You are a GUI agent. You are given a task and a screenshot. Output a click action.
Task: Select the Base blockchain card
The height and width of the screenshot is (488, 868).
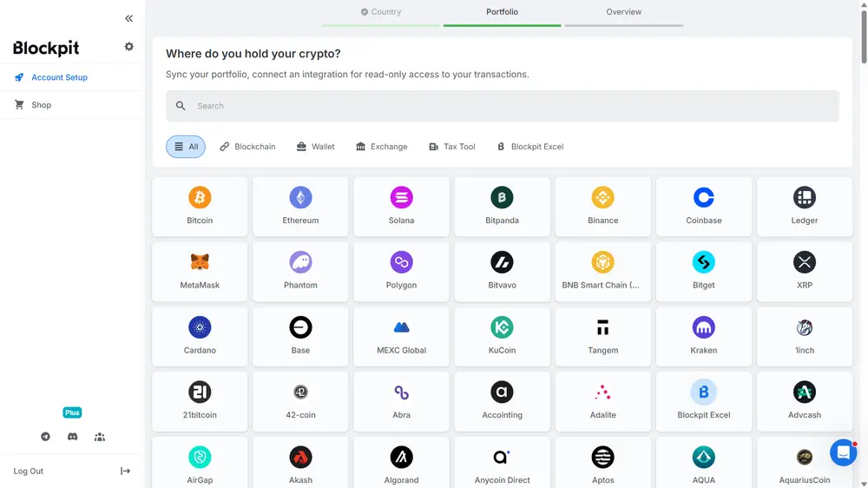point(300,336)
